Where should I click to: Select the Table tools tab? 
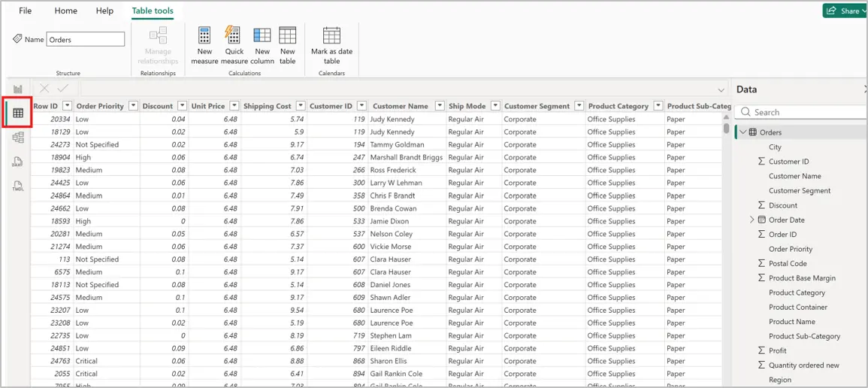(x=153, y=11)
